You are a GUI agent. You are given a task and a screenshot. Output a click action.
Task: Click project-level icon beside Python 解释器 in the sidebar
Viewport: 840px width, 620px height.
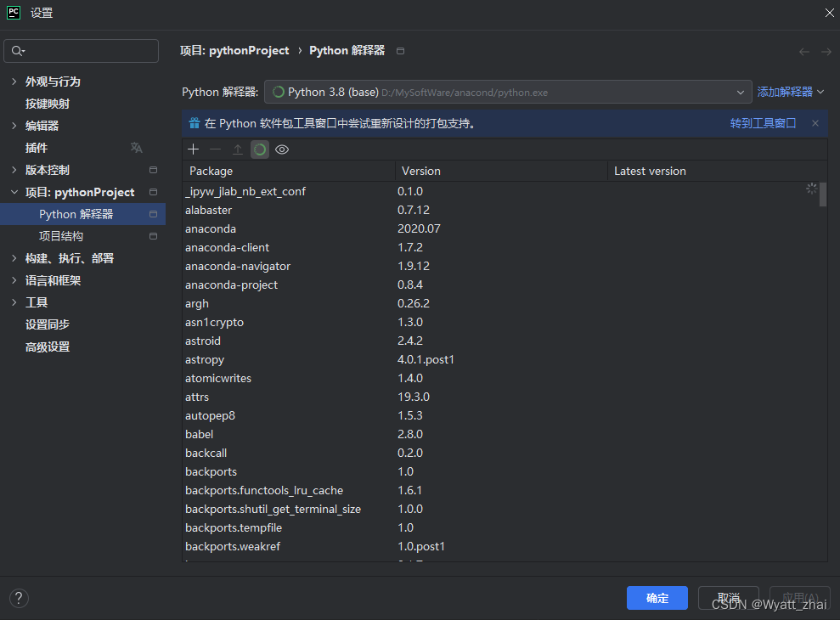(x=153, y=214)
